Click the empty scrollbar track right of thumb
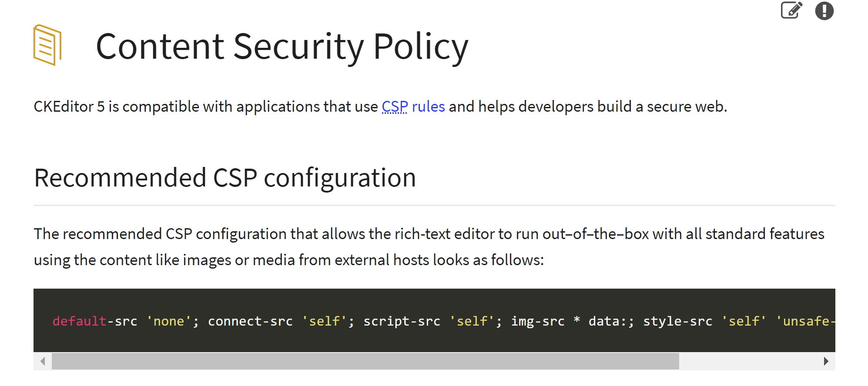This screenshot has height=386, width=868. click(748, 361)
